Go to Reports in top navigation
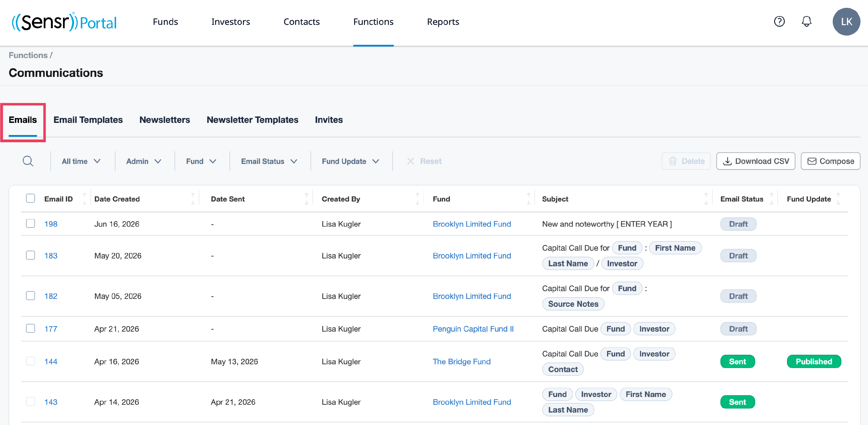The width and height of the screenshot is (868, 425). [x=443, y=22]
